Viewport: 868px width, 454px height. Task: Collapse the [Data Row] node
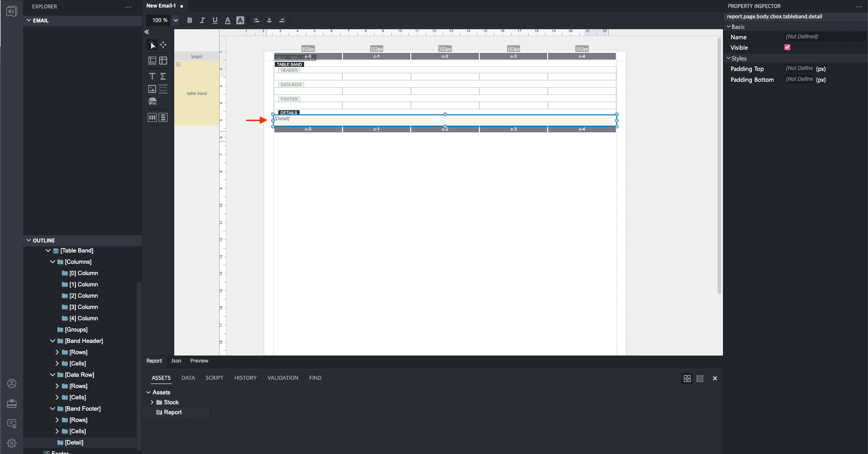52,374
